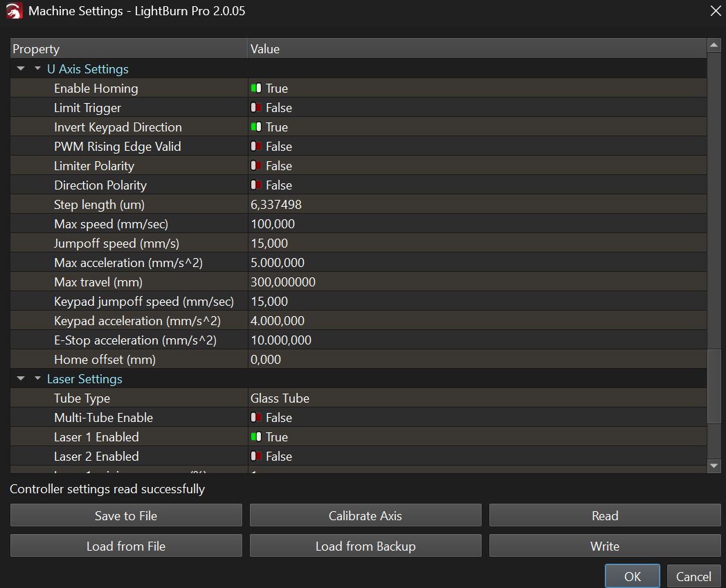Click the scrollbar down arrow
726x588 pixels.
(x=714, y=466)
